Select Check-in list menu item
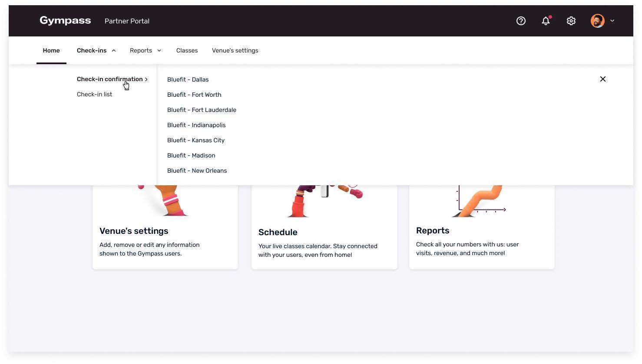The image size is (642, 364). tap(94, 94)
